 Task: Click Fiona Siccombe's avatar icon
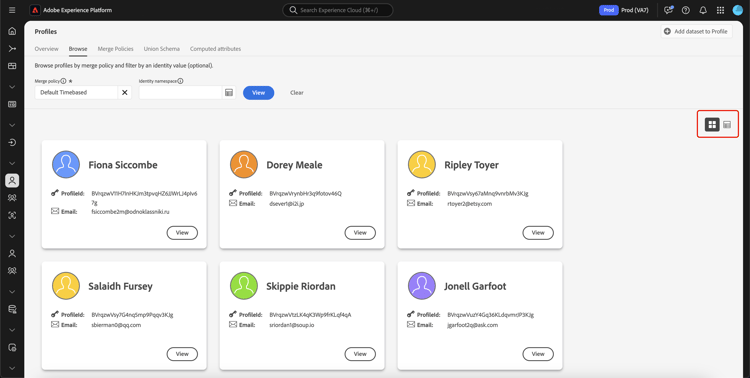(66, 165)
